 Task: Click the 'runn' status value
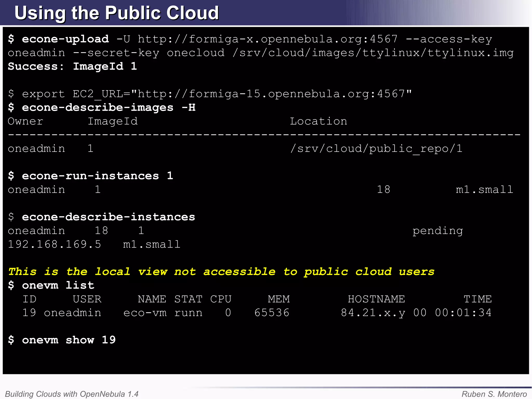188,313
